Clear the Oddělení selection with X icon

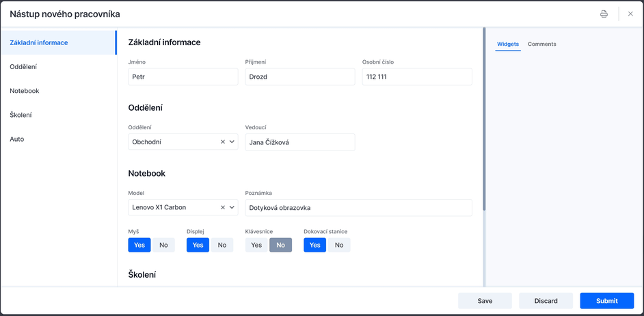click(x=223, y=142)
